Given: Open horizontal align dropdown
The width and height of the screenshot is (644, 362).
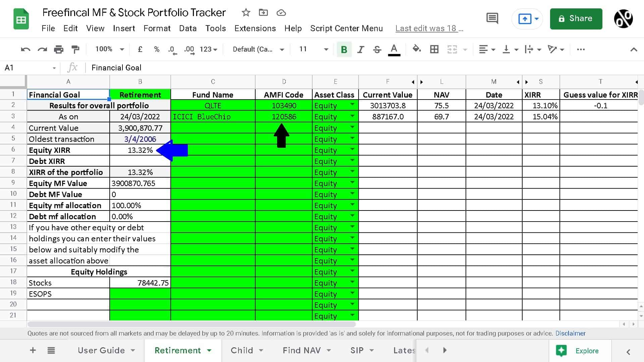Looking at the screenshot, I should point(487,50).
